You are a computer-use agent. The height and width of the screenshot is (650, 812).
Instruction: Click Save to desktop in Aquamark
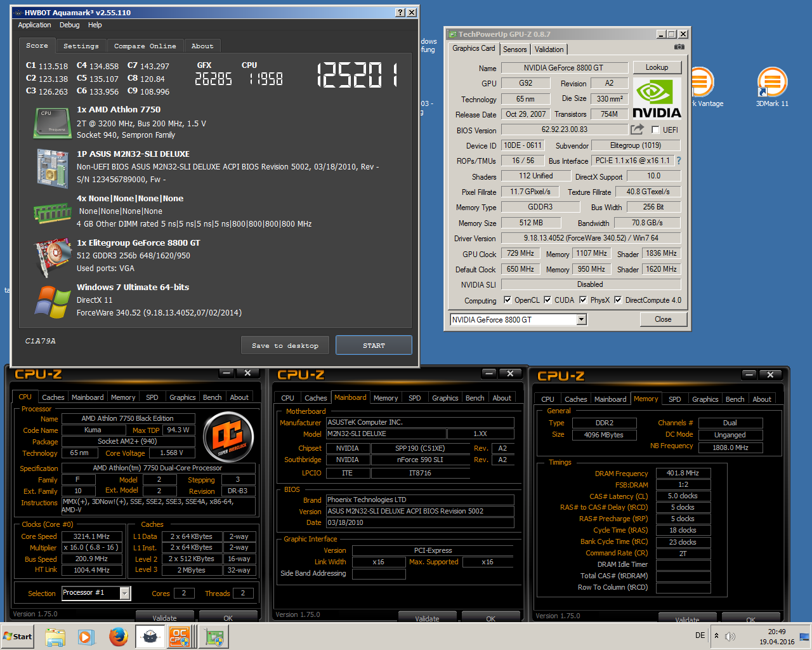pos(285,345)
